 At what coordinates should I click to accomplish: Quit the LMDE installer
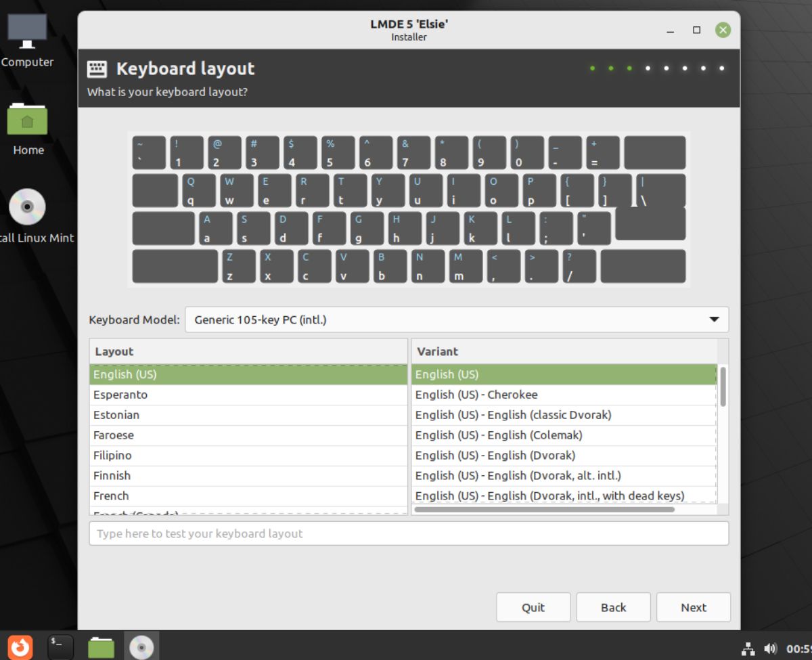(533, 607)
